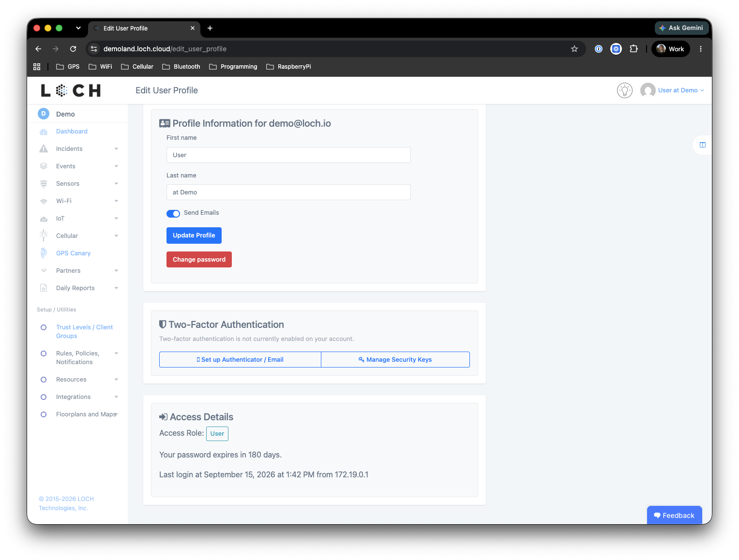Open Chrome three-dot menu
This screenshot has width=739, height=560.
(x=700, y=49)
